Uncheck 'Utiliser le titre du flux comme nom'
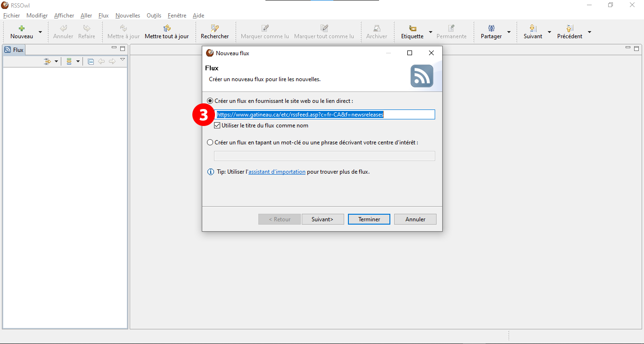Screen dimensions: 644x344 pyautogui.click(x=217, y=126)
